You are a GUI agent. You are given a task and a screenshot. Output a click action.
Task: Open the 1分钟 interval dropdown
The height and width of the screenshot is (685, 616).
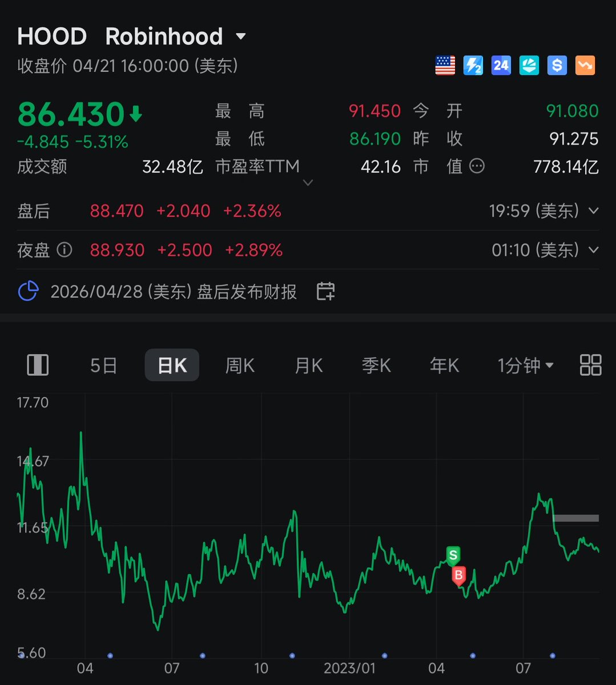(526, 365)
